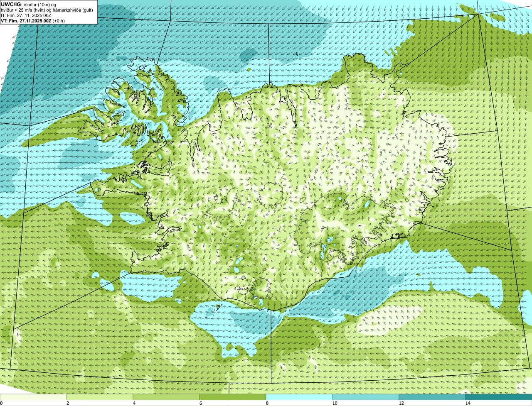The width and height of the screenshot is (532, 406).
Task: Click the "12" label on the scale
Action: click(401, 403)
